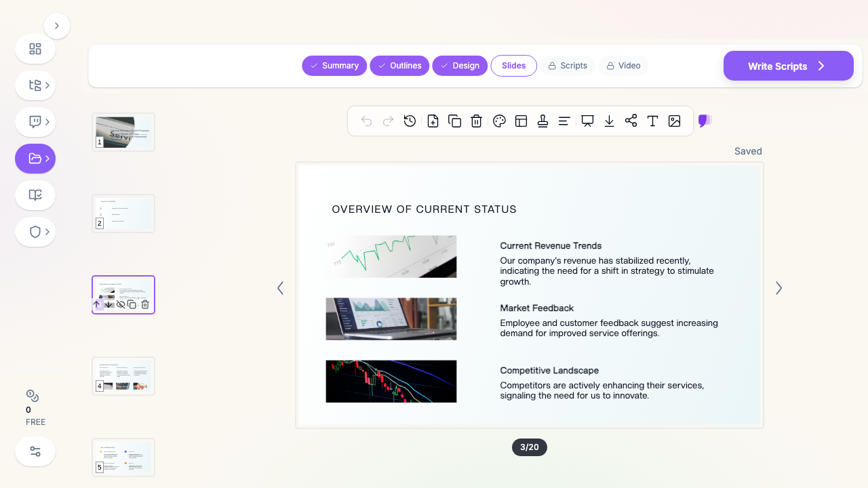Open the text alignment tool

coord(564,121)
